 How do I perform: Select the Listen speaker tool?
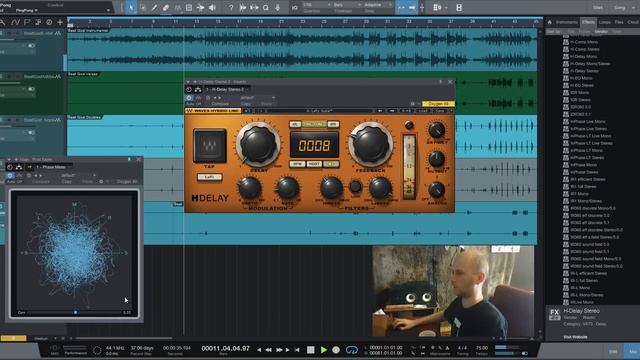coord(212,7)
